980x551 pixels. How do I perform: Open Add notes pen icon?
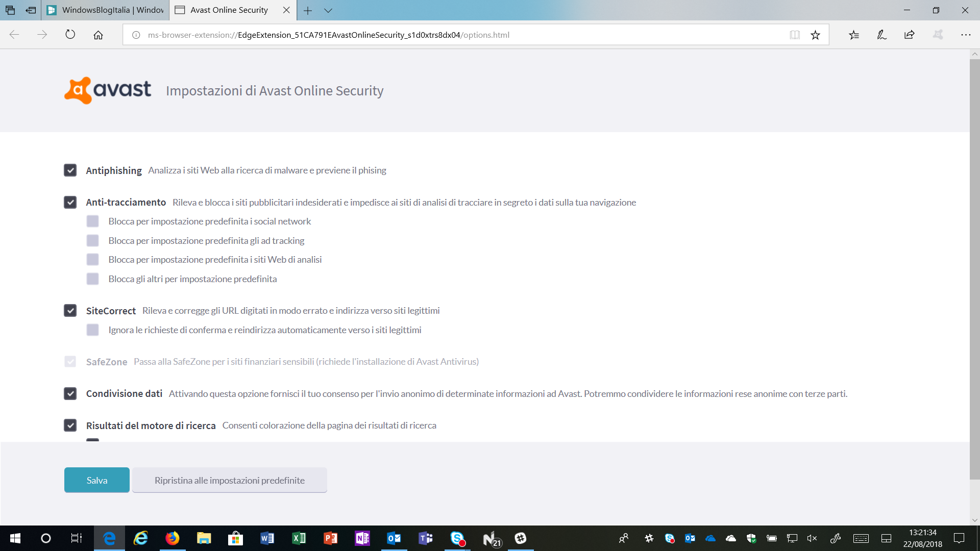pyautogui.click(x=881, y=35)
